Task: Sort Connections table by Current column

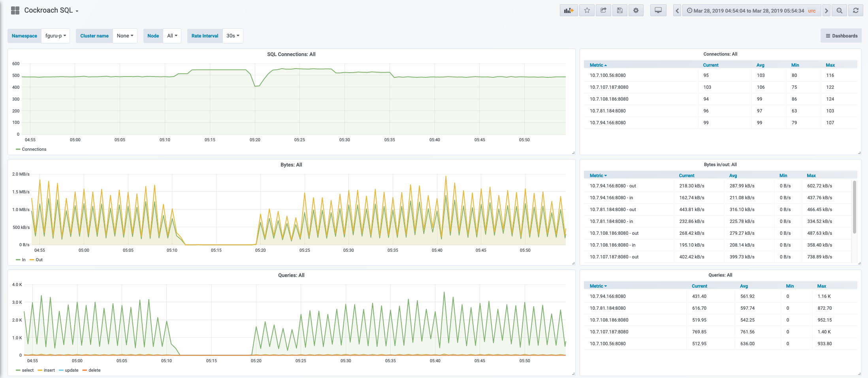Action: click(710, 65)
